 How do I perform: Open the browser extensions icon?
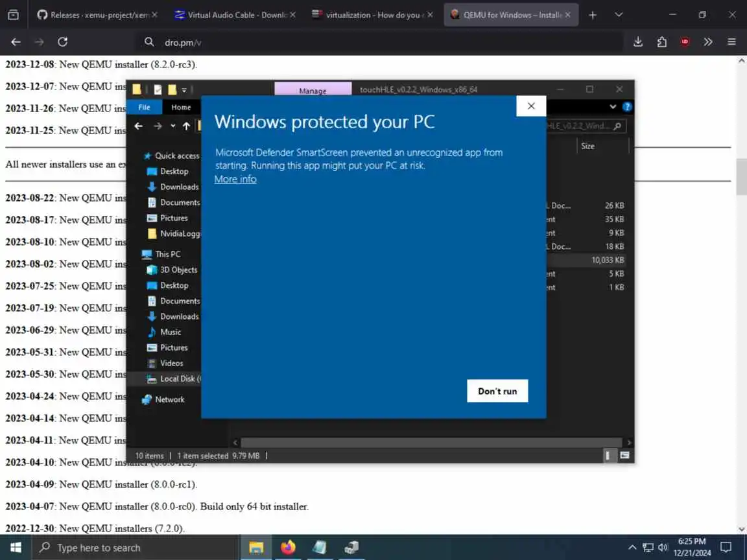(661, 42)
